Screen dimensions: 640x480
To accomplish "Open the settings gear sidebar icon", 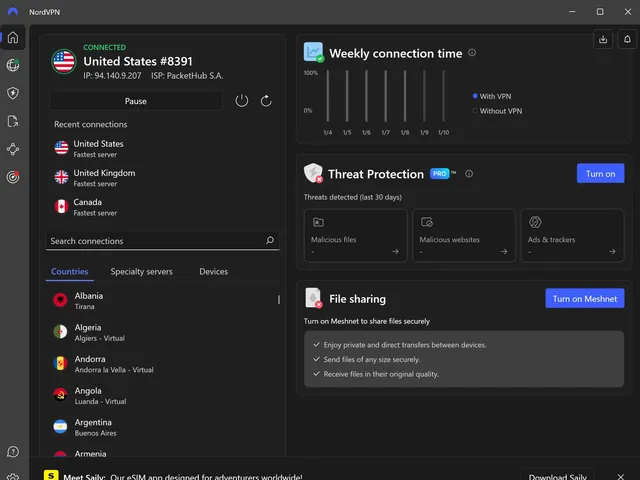I will pos(13,477).
